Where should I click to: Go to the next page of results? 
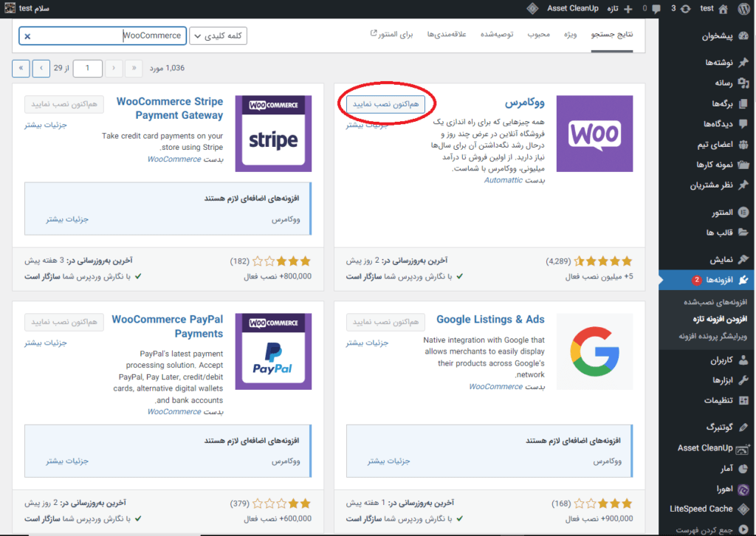point(41,69)
